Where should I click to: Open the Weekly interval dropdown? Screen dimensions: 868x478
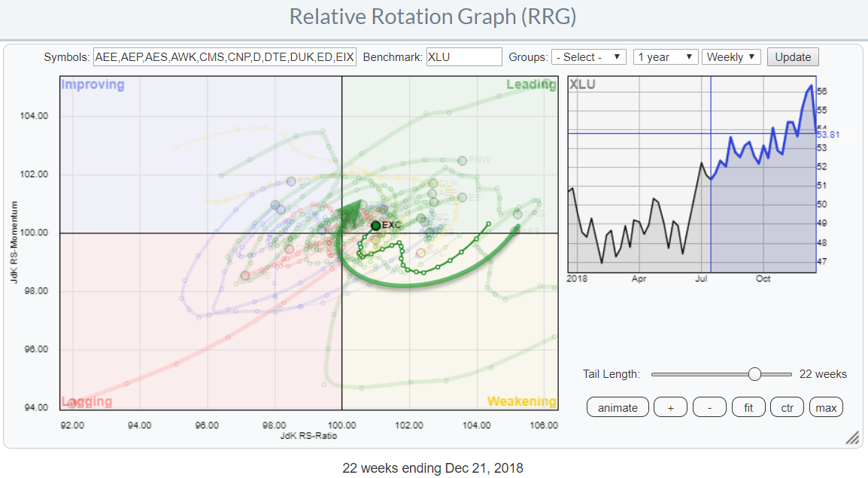pyautogui.click(x=731, y=57)
